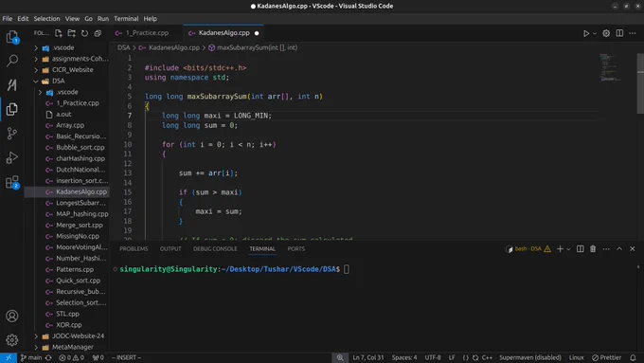Refresh the explorer file tree
This screenshot has width=644, height=363.
pos(84,33)
